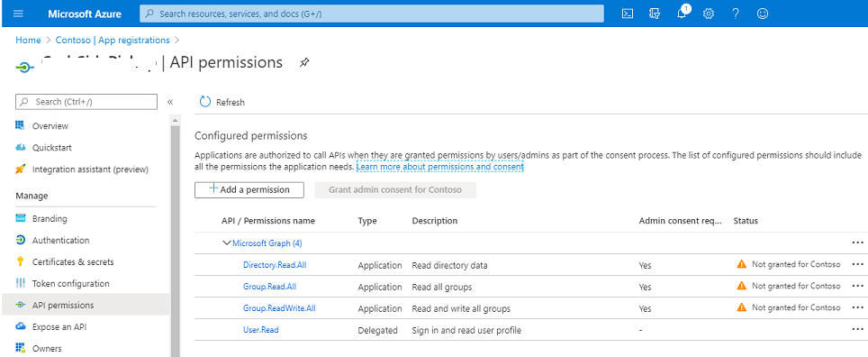
Task: Click the Microsoft Azure logo text
Action: tap(85, 14)
